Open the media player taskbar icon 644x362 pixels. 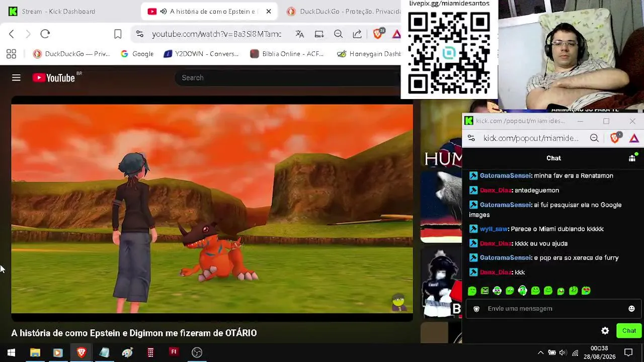(57, 352)
